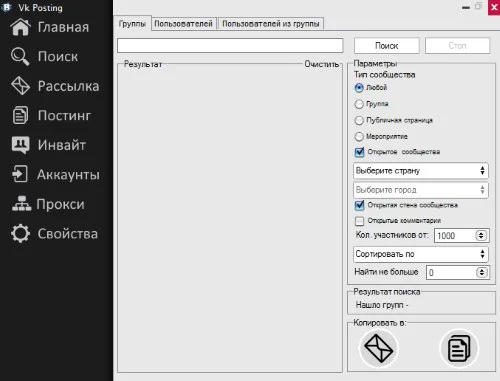Enable Открытые комментарии checkbox
This screenshot has height=381, width=500.
(360, 221)
